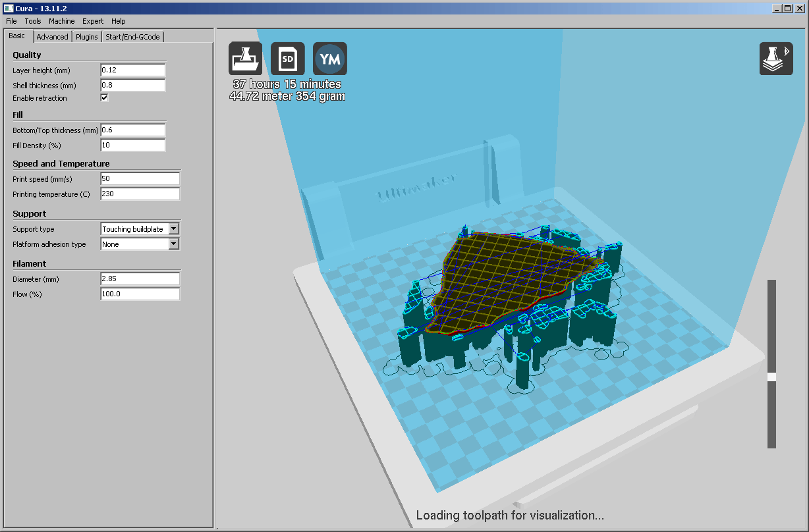The image size is (809, 532).
Task: Open the File menu
Action: point(11,21)
